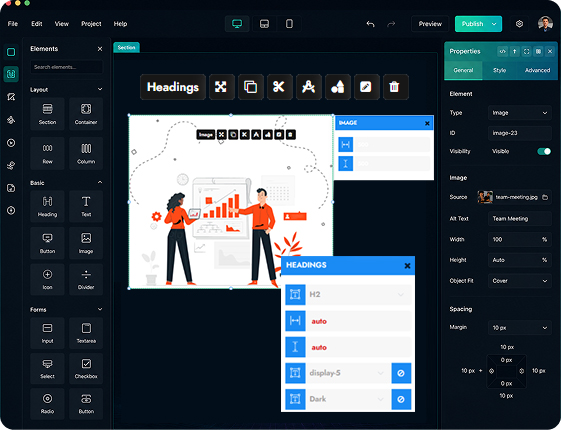Add a Section layout element

click(x=47, y=114)
